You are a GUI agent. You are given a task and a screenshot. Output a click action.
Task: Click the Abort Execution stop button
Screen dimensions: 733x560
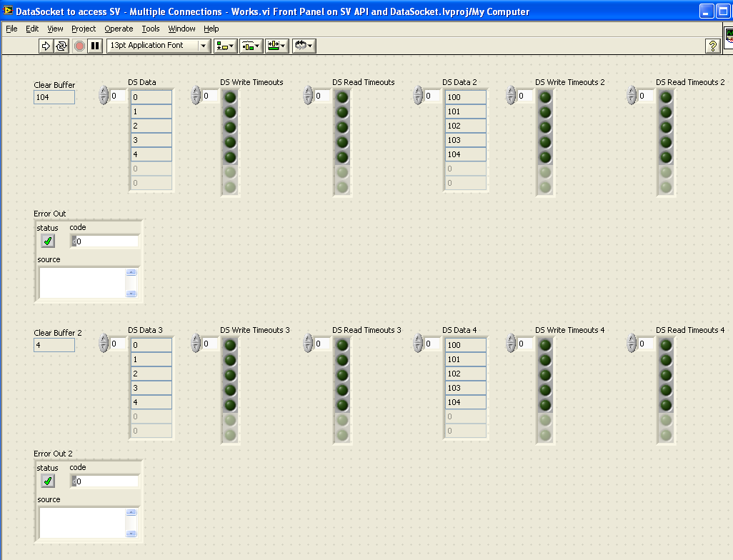[x=79, y=46]
